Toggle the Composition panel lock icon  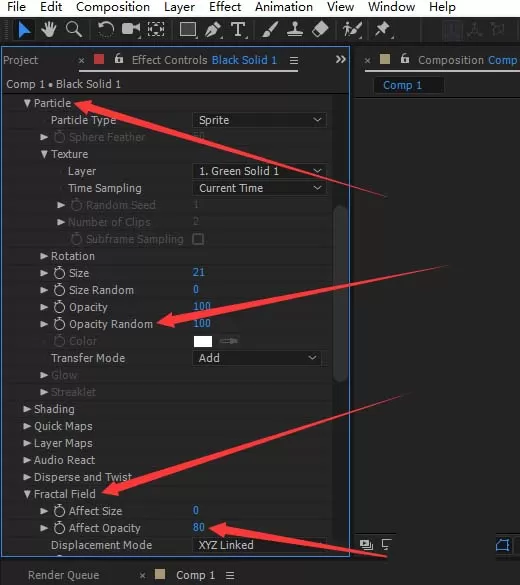tap(405, 59)
